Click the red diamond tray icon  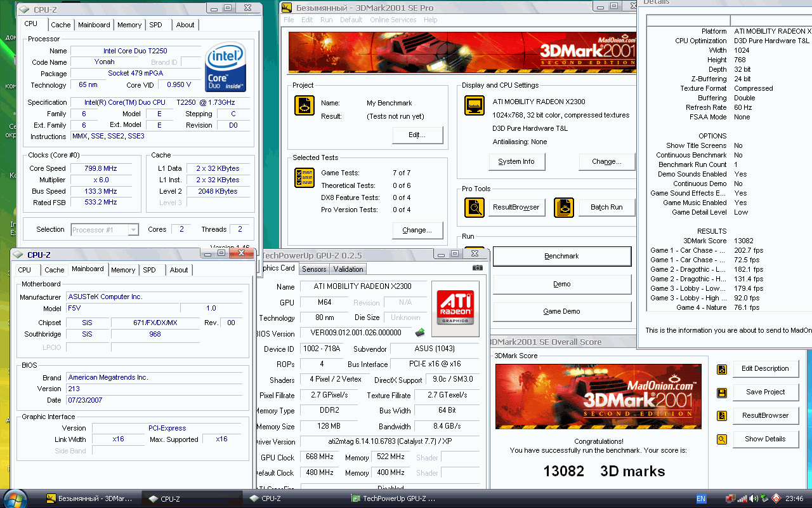[775, 499]
